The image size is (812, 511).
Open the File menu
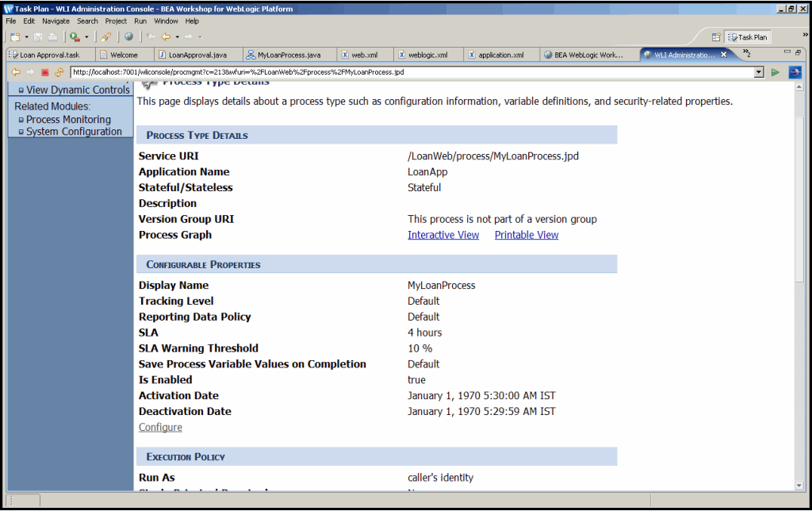point(11,21)
